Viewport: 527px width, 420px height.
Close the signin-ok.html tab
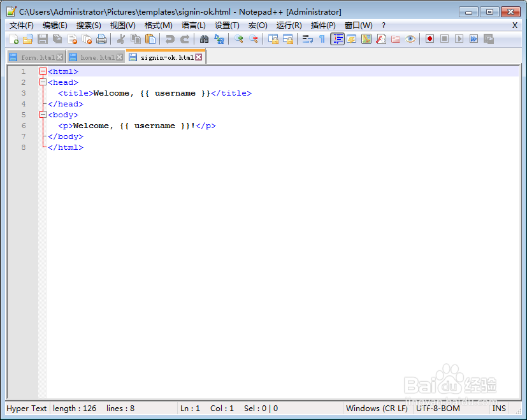(x=199, y=57)
